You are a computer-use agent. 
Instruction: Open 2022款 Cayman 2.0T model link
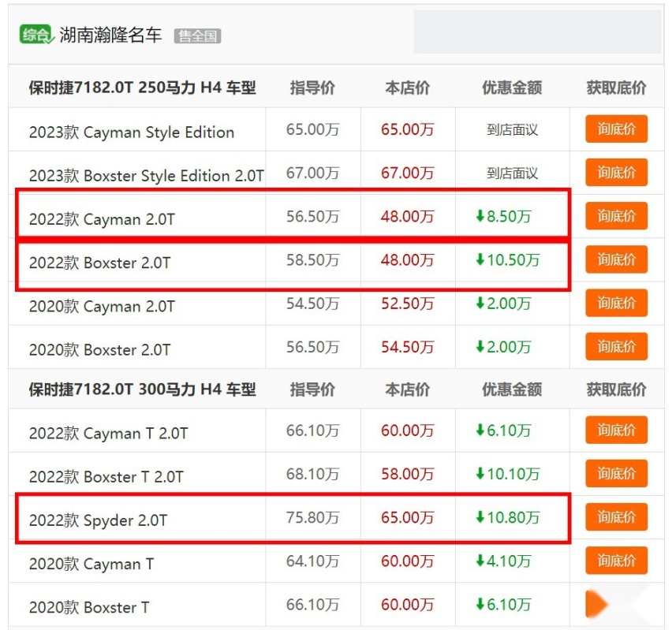(102, 219)
